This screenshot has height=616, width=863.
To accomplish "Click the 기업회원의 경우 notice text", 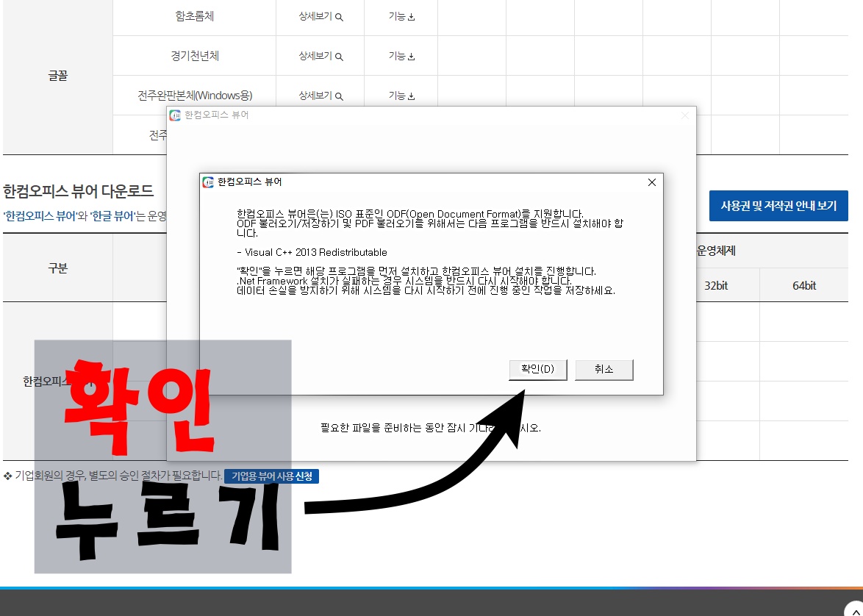I will pos(112,476).
